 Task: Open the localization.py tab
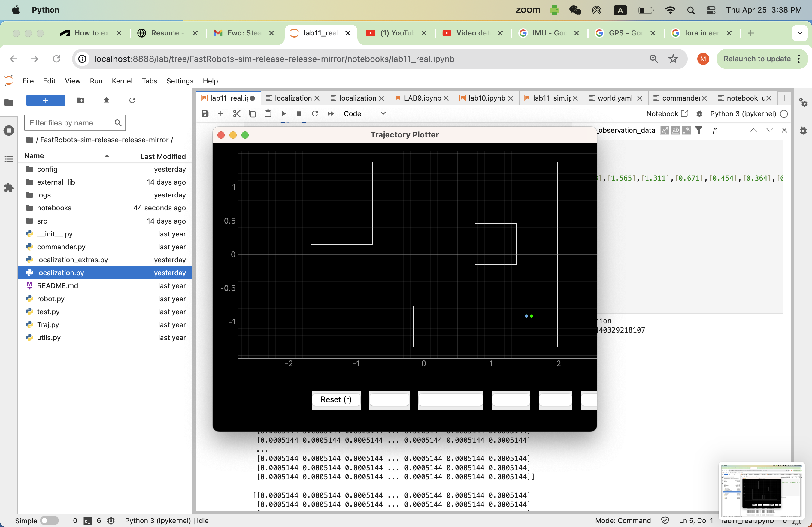click(290, 98)
